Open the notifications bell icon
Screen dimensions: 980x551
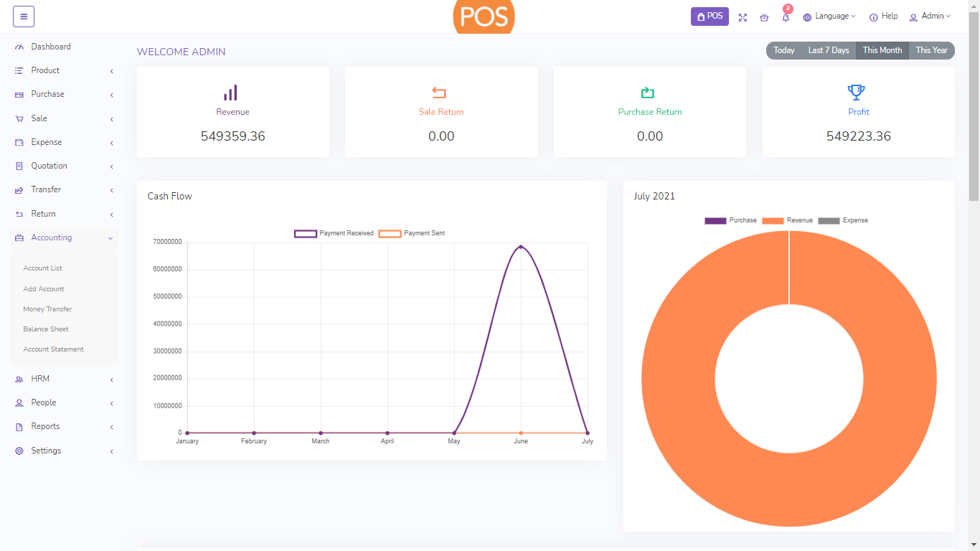click(x=786, y=17)
